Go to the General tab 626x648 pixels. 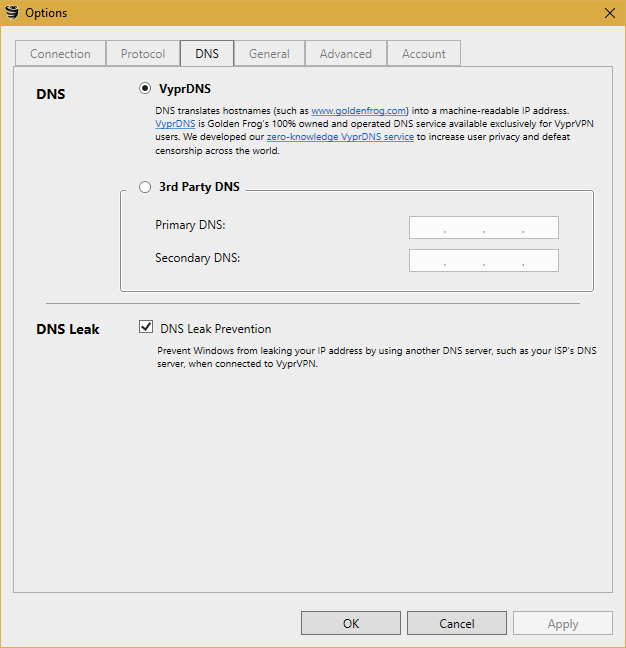tap(269, 53)
